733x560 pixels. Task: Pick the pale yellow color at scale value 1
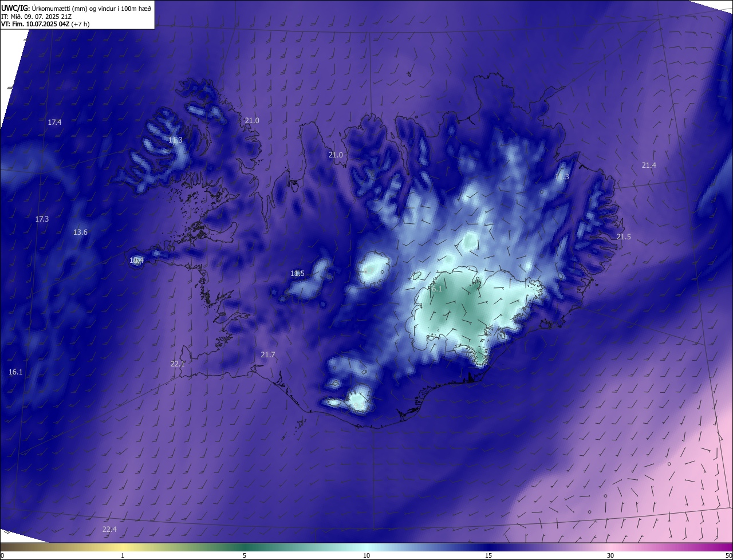tap(123, 547)
